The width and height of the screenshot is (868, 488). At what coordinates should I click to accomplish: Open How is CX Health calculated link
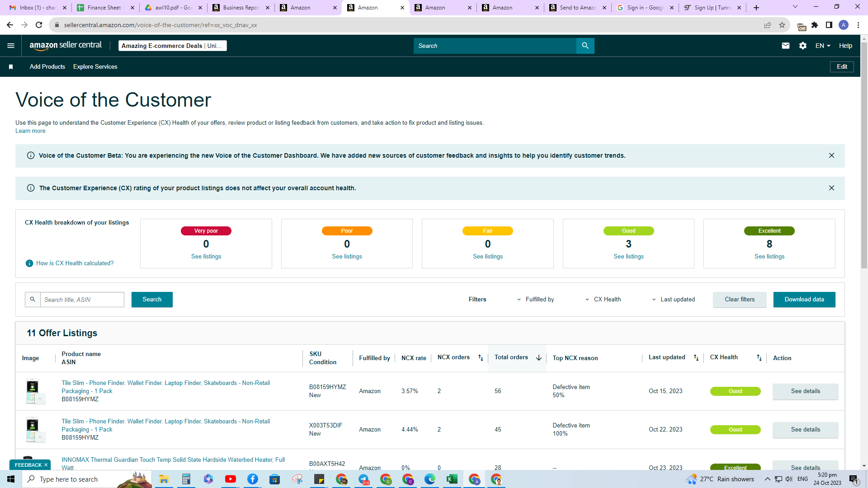75,263
